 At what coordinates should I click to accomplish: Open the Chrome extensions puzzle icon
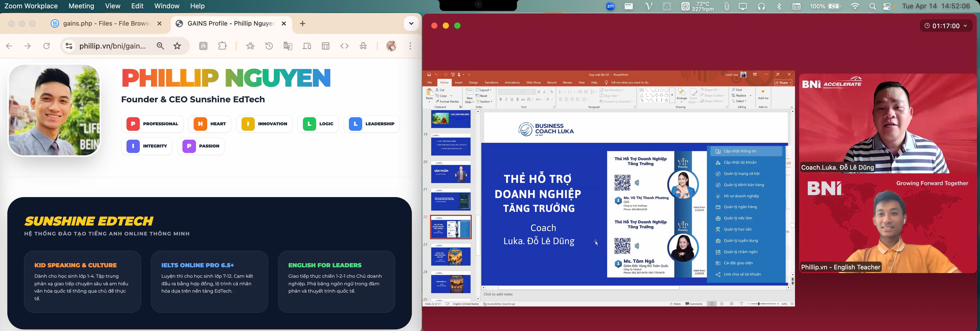click(x=223, y=46)
